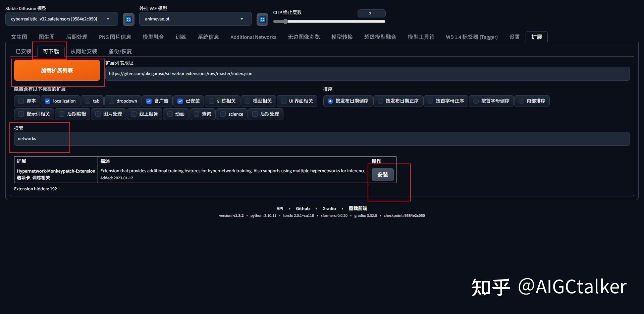This screenshot has height=314, width=644.
Task: Install the Hypernetwork-Monkeypatch-Extension
Action: (382, 174)
